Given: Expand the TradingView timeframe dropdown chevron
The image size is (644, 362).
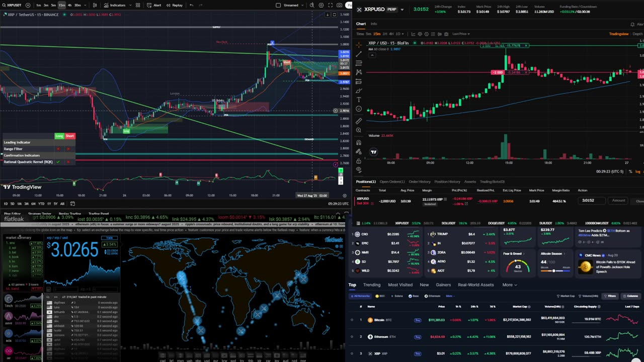Looking at the screenshot, I should click(86, 5).
